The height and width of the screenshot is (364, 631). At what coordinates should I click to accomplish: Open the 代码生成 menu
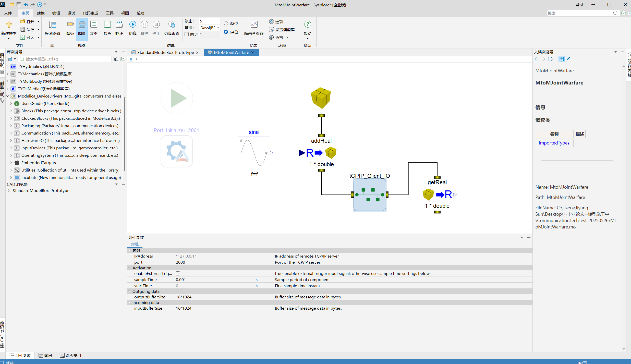[x=91, y=13]
